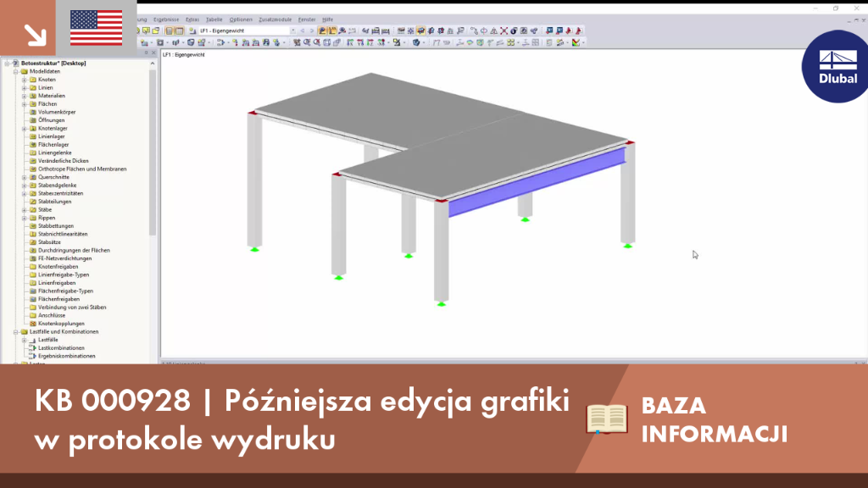
Task: Toggle the highlighted navigator panel button in toolbar
Action: 170,31
